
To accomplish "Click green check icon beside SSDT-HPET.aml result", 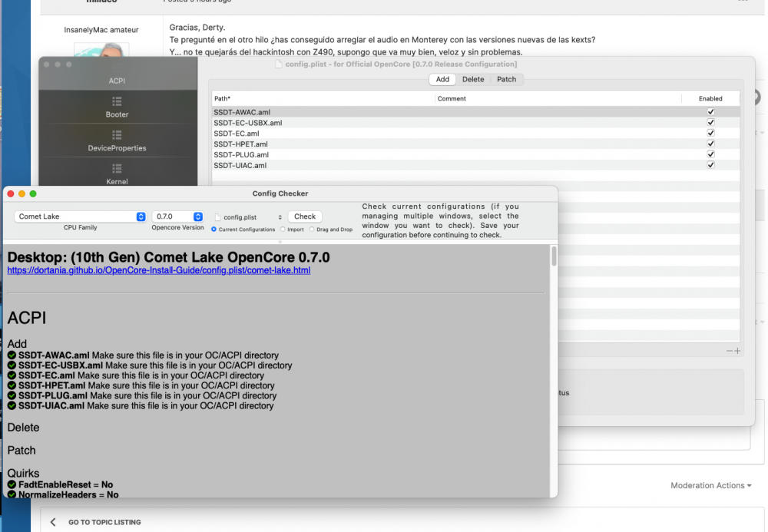I will [x=12, y=385].
